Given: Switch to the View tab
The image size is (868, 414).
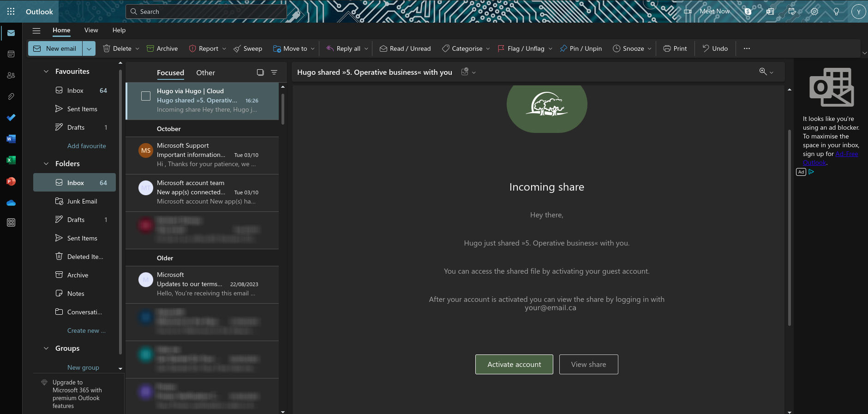Looking at the screenshot, I should click(x=91, y=30).
